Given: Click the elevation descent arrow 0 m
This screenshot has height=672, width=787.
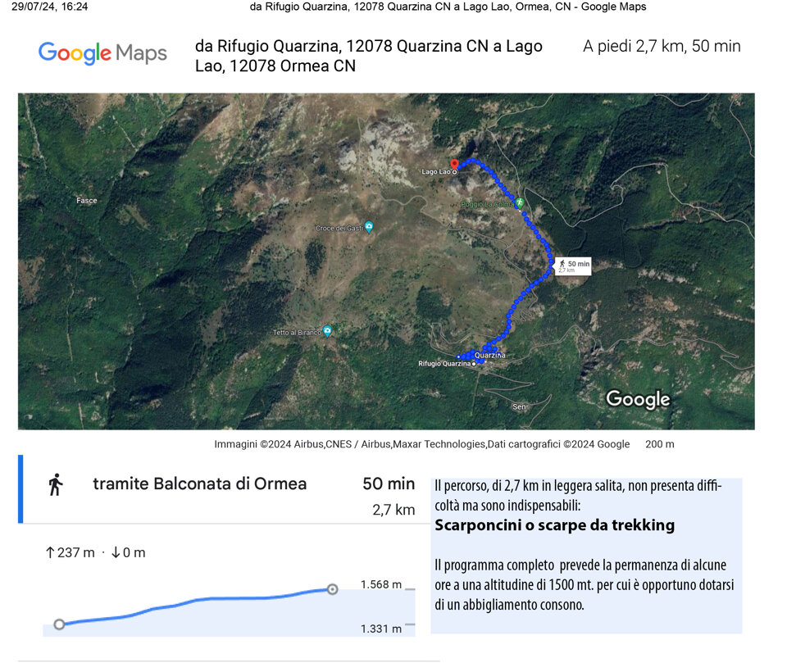Looking at the screenshot, I should (x=116, y=552).
